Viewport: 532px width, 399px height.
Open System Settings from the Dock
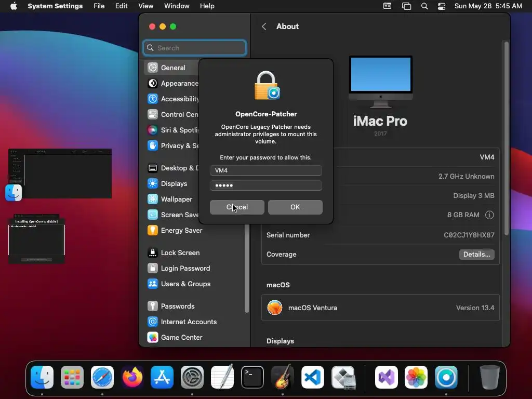pyautogui.click(x=192, y=377)
